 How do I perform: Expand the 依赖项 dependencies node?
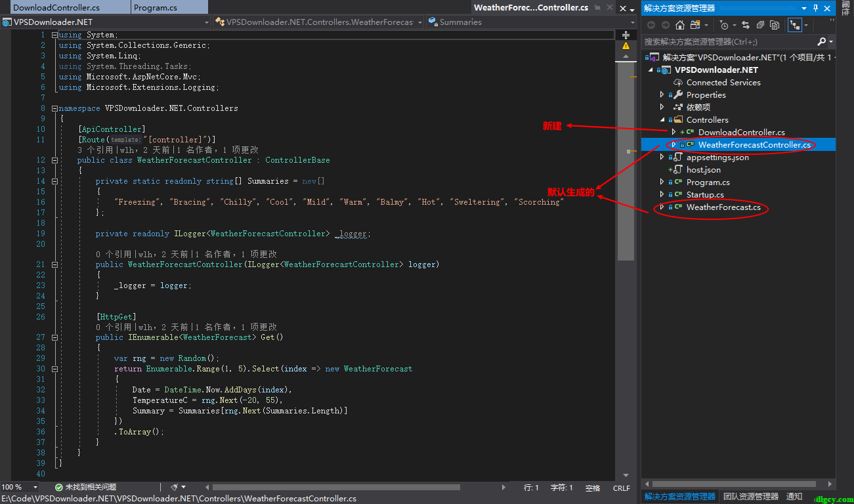click(x=662, y=107)
